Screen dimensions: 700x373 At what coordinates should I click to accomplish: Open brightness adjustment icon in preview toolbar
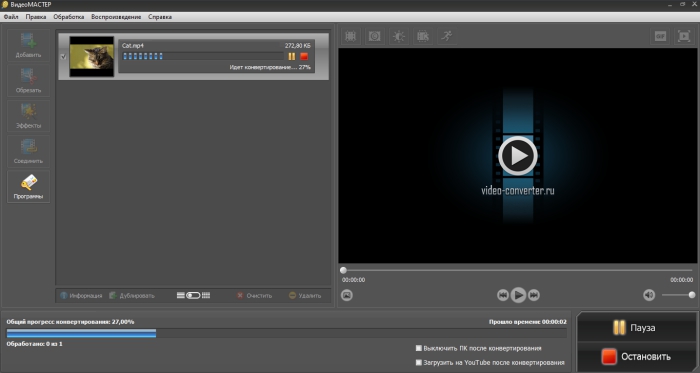[x=399, y=36]
